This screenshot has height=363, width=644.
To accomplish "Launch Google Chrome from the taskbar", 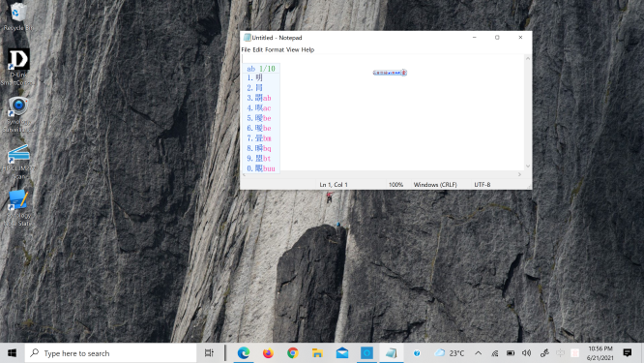I will [x=293, y=353].
